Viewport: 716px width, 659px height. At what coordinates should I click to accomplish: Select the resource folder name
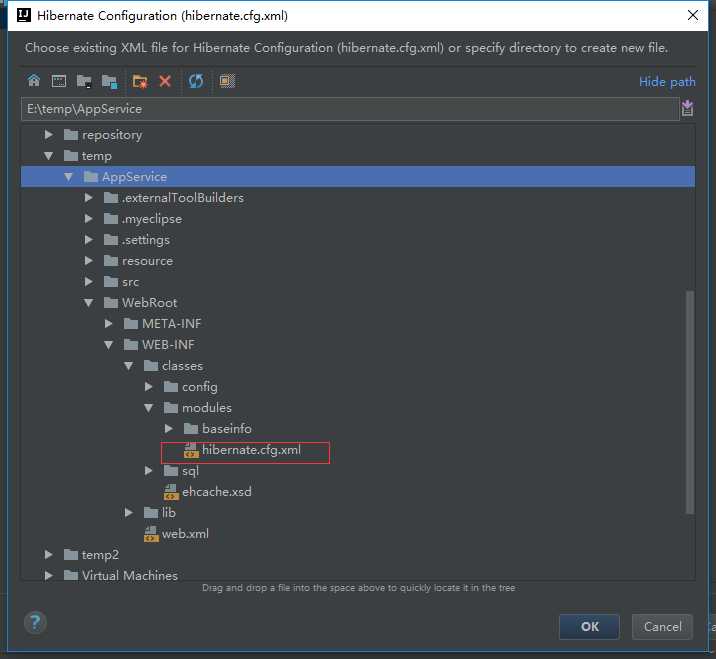[x=147, y=261]
